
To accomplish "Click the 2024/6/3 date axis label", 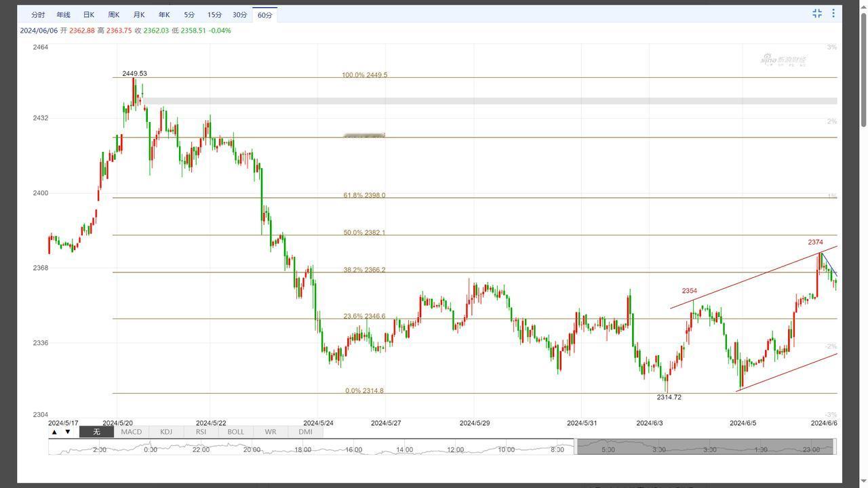I will click(650, 423).
